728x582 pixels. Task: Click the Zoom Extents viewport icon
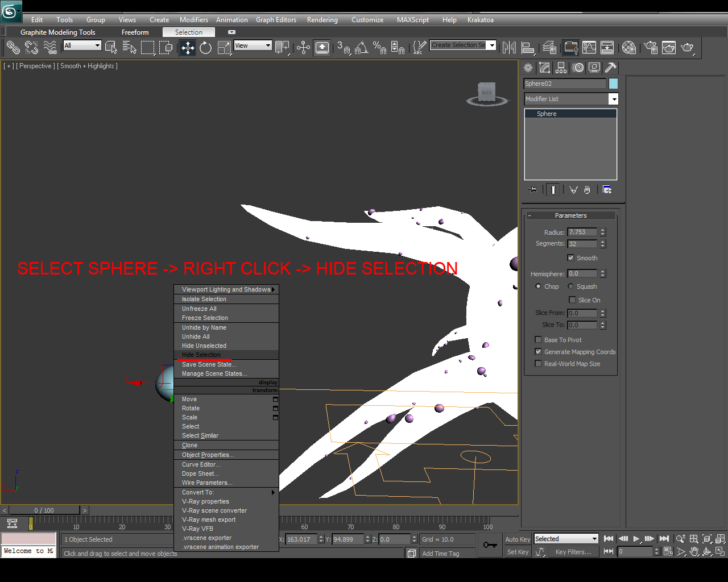[707, 539]
